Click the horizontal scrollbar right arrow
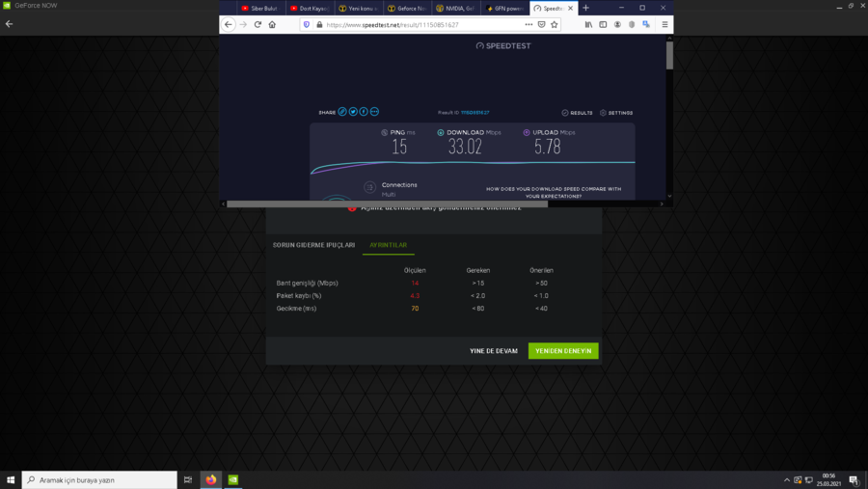The width and height of the screenshot is (868, 489). (x=662, y=204)
